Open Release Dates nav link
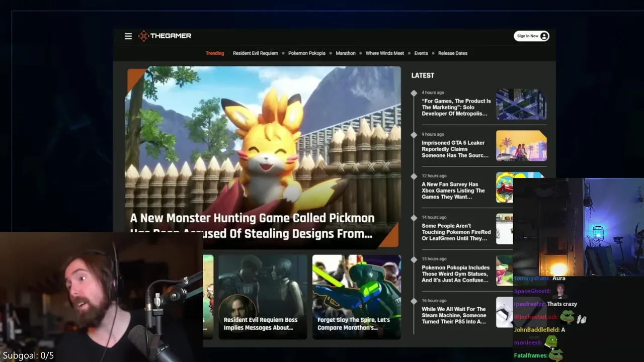This screenshot has height=362, width=644. coord(453,53)
